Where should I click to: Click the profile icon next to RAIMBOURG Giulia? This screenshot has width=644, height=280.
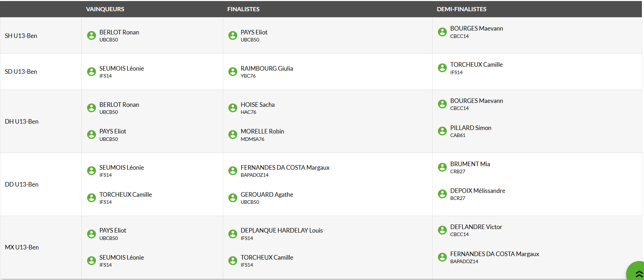click(233, 72)
